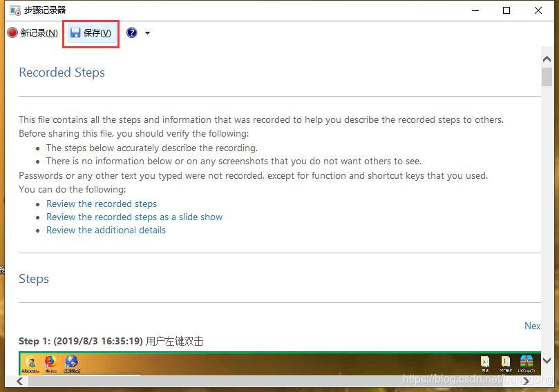Screen dimensions: 559x392
Task: Click the vertical scrollbar up arrow
Action: coord(547,59)
